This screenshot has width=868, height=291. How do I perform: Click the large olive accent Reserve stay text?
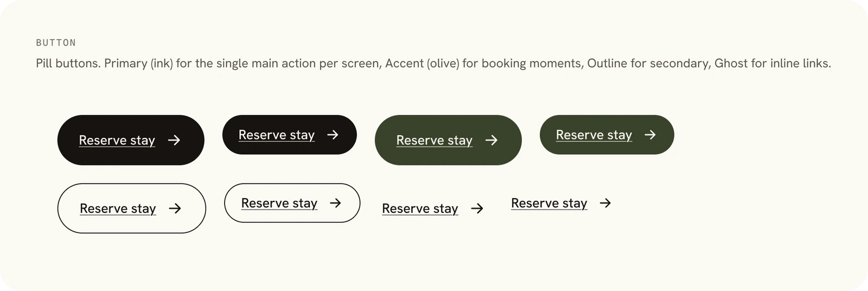434,141
